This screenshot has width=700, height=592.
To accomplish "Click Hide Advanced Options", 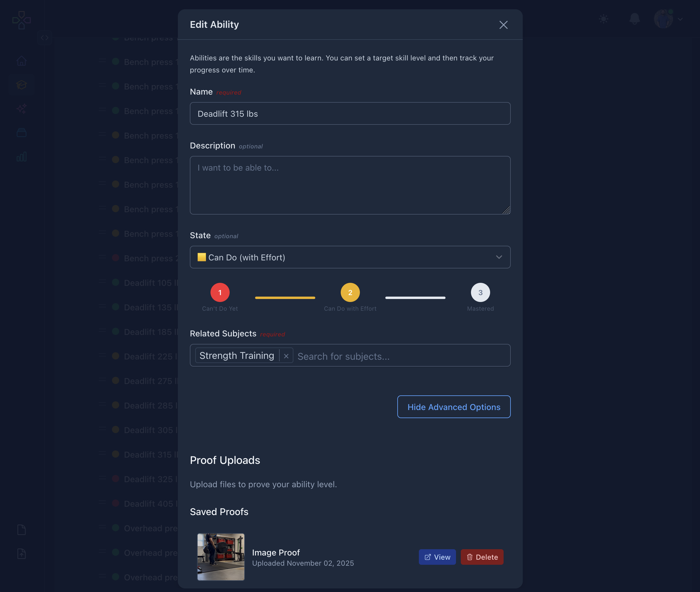I will (454, 407).
